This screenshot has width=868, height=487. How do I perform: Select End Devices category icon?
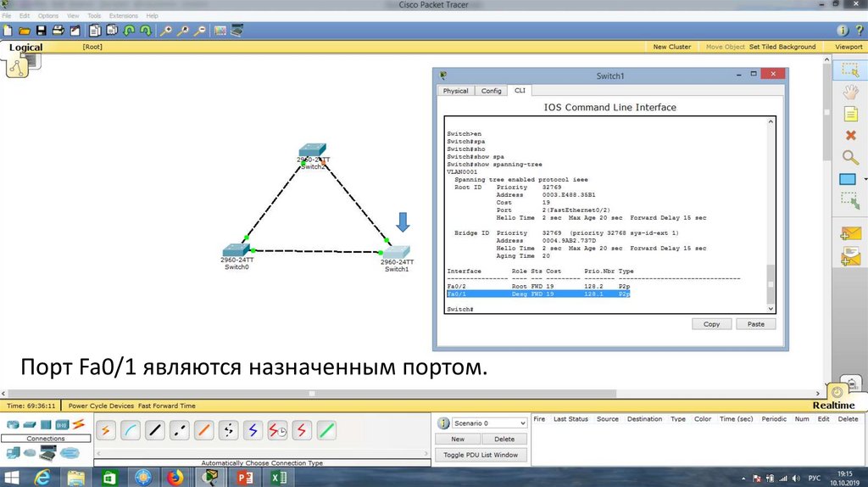point(13,453)
